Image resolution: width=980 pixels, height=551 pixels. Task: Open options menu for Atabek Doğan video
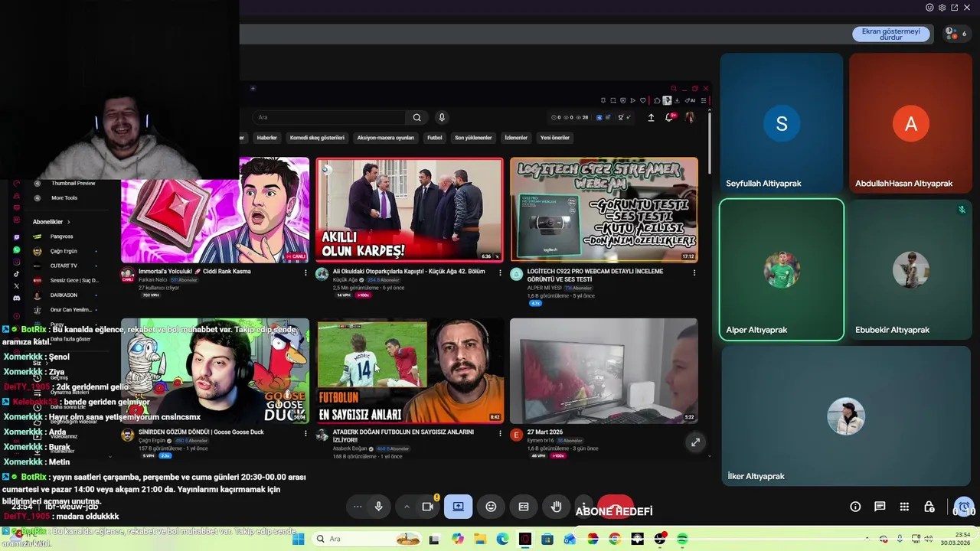[x=500, y=433]
